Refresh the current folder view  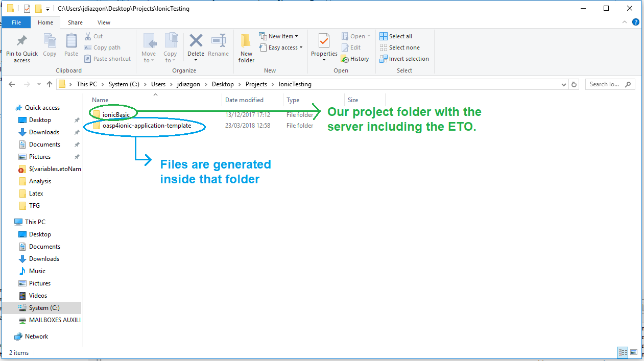pyautogui.click(x=574, y=84)
